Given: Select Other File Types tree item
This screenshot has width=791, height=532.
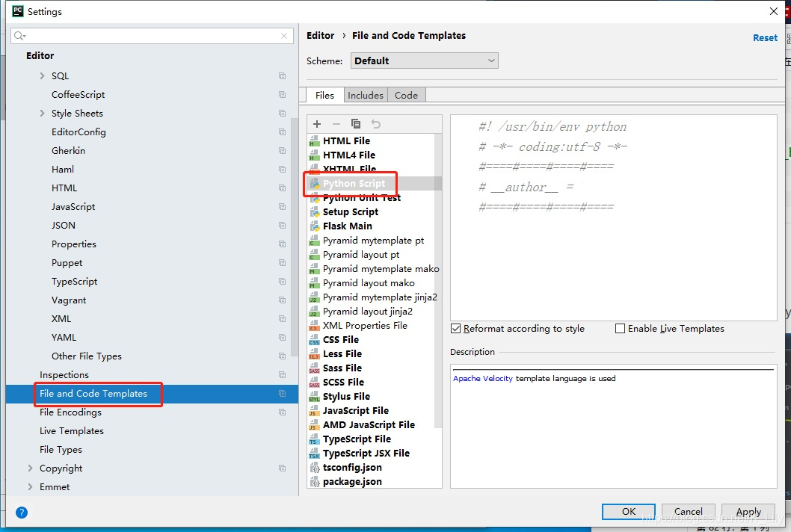Looking at the screenshot, I should click(x=86, y=356).
